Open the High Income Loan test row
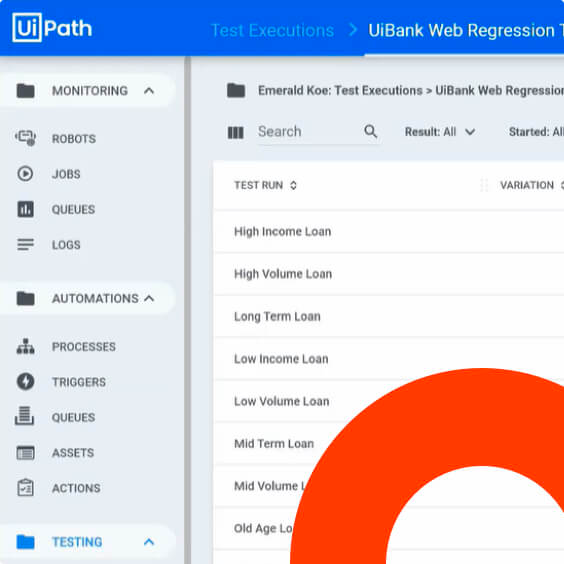564x564 pixels. (x=388, y=232)
